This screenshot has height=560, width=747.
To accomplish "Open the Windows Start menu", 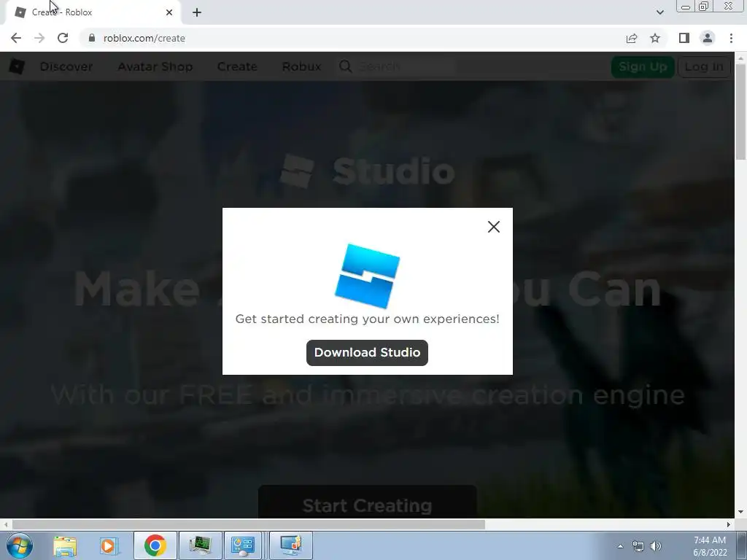I will (20, 545).
